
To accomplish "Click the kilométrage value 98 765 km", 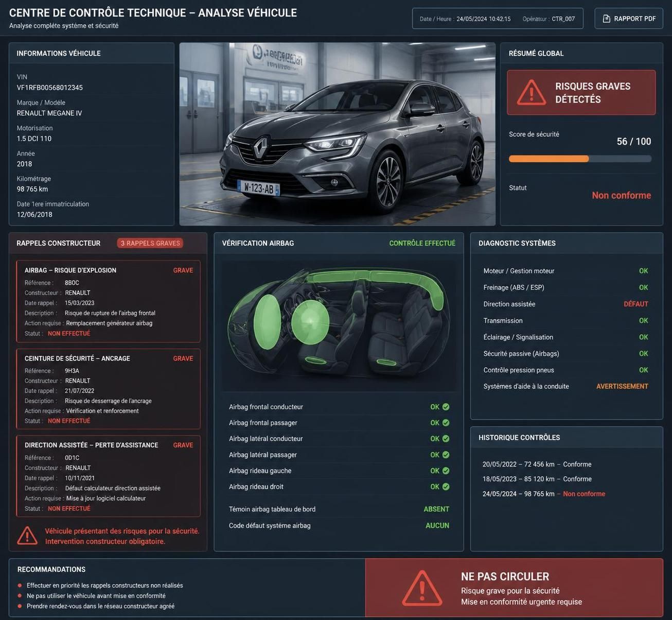I will click(x=32, y=189).
